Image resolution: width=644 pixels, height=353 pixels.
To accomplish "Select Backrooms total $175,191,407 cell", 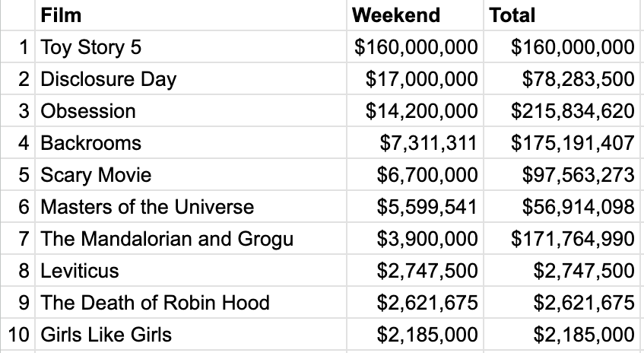I will coord(562,142).
